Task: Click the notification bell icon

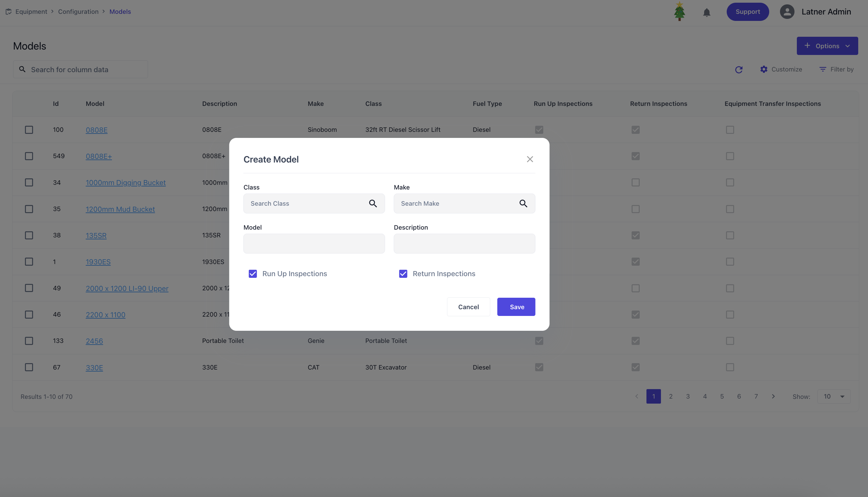Action: click(x=706, y=12)
